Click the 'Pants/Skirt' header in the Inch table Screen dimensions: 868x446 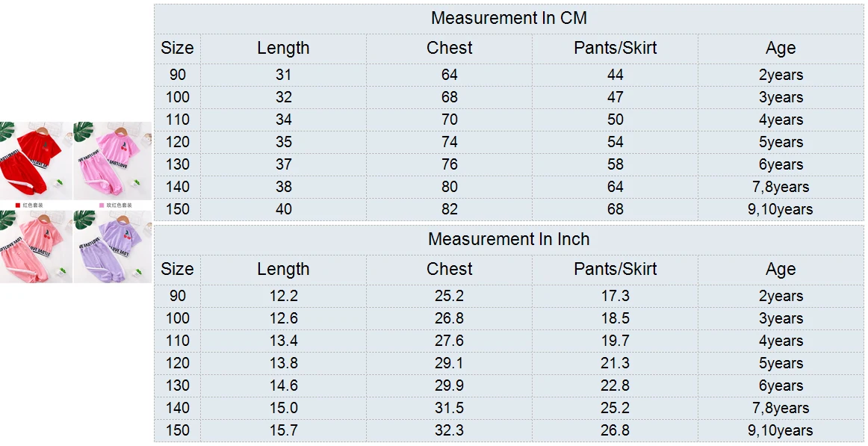click(615, 269)
